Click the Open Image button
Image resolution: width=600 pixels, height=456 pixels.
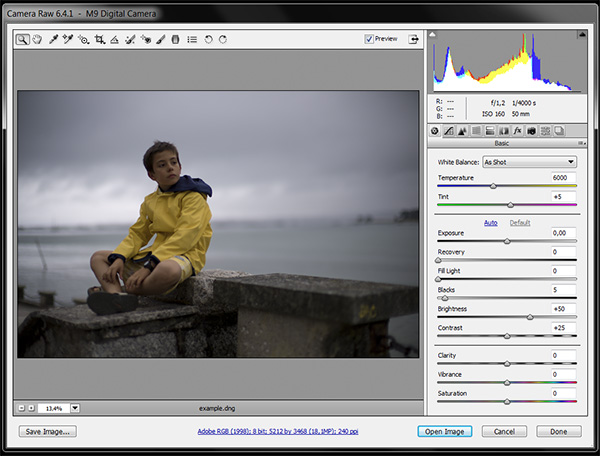click(445, 431)
